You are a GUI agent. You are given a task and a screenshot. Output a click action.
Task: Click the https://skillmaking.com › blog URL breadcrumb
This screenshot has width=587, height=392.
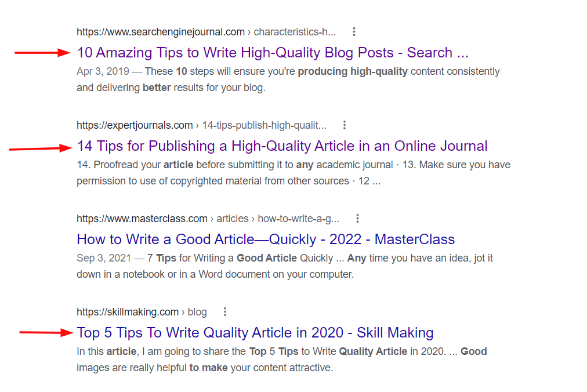pos(142,312)
